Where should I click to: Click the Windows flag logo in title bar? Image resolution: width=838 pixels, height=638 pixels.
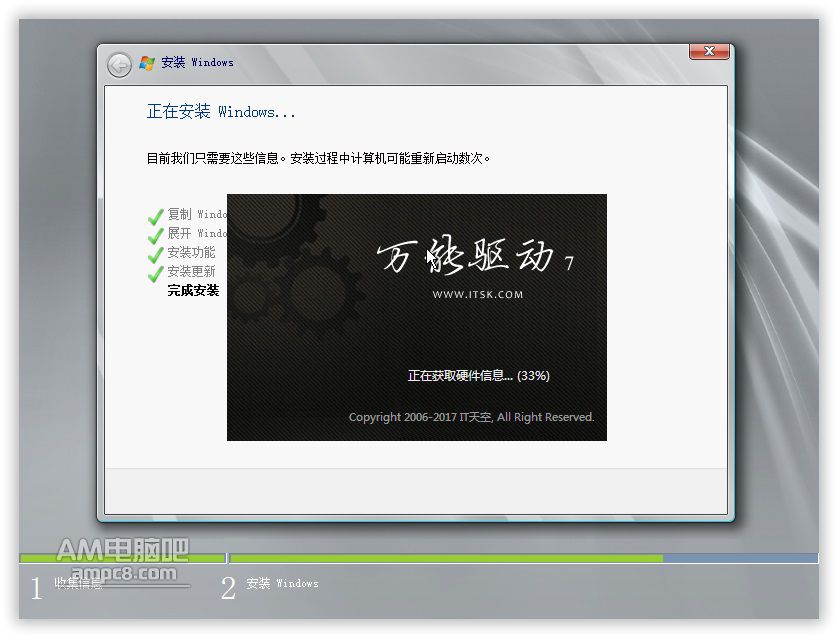coord(147,63)
